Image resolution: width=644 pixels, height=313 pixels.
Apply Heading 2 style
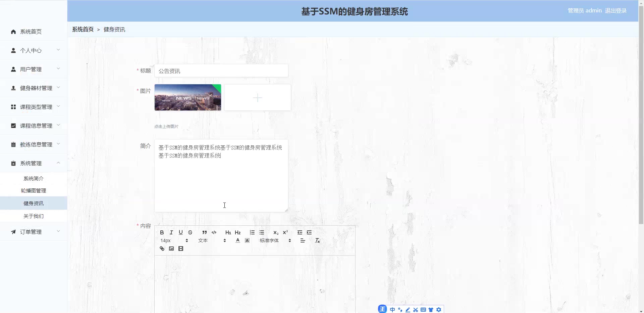pos(238,232)
